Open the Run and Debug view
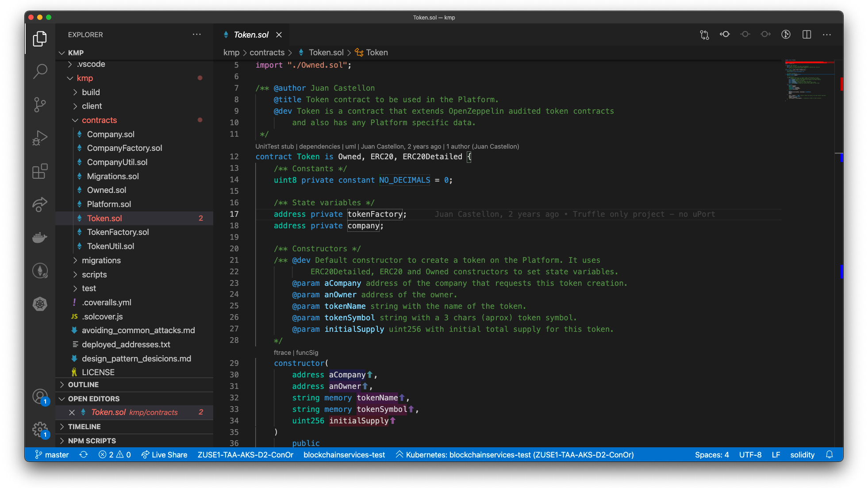868x488 pixels. click(x=40, y=138)
